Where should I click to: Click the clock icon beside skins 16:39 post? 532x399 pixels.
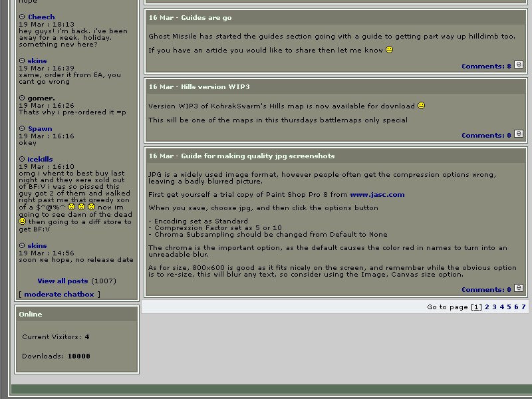click(22, 61)
